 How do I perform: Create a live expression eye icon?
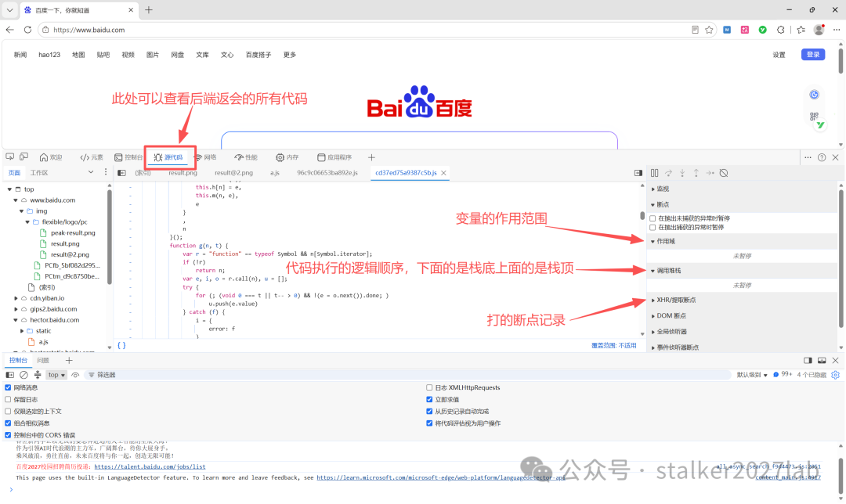75,375
